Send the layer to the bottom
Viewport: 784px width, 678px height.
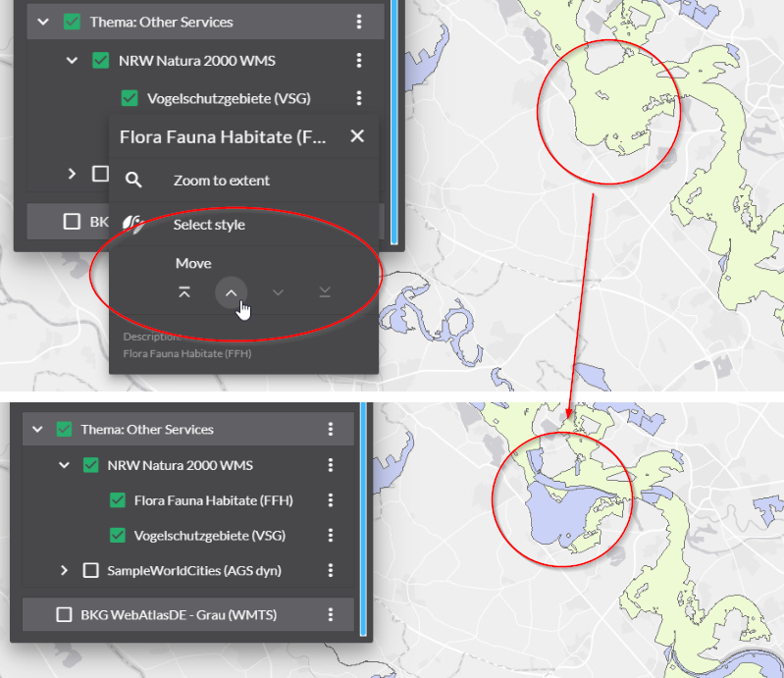coord(324,292)
